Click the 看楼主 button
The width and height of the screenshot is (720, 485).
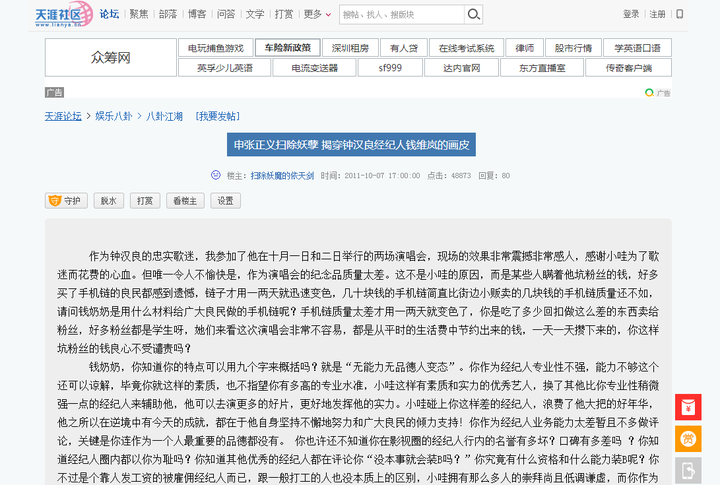click(x=185, y=201)
